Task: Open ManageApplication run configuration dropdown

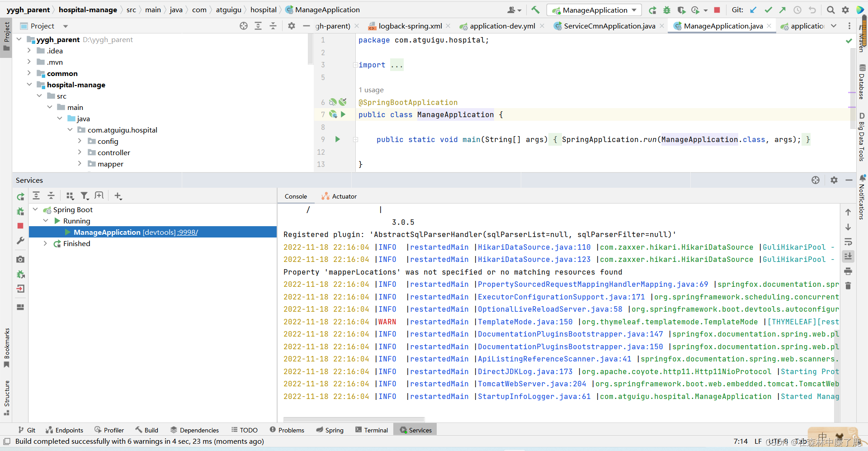Action: point(594,10)
